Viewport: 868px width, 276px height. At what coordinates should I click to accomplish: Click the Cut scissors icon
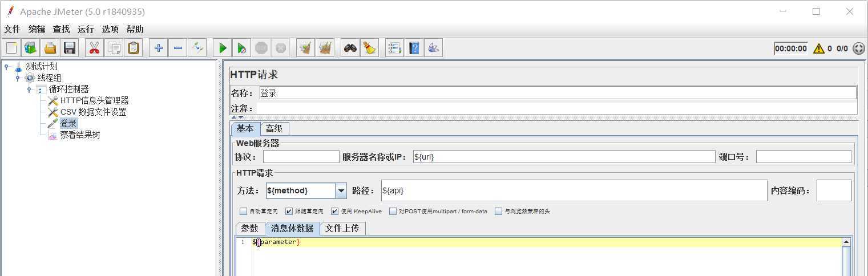click(x=95, y=48)
